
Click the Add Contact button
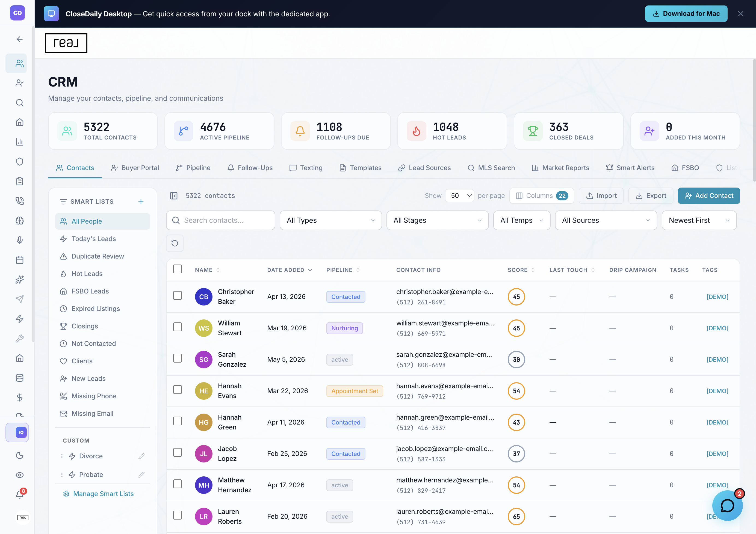[708, 196]
